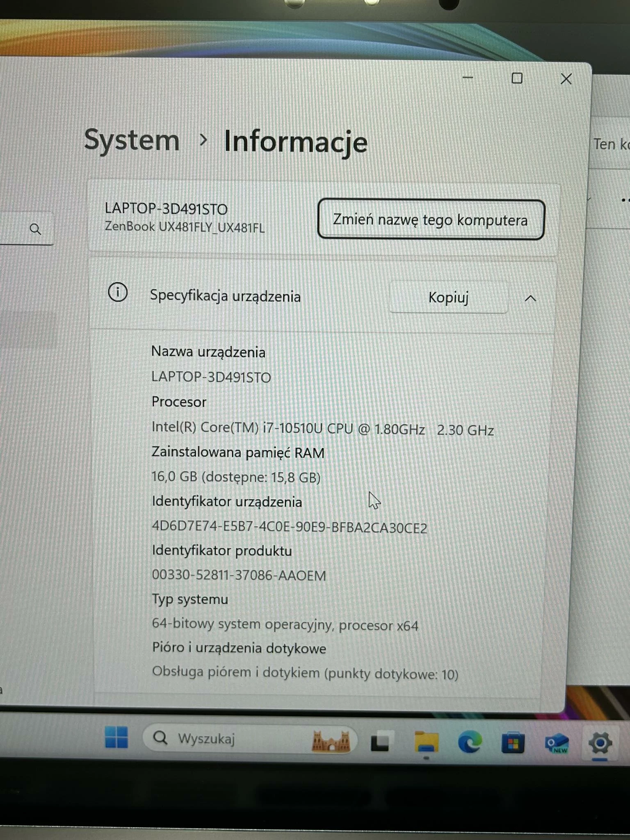Maximize the Settings window
Viewport: 630px width, 840px height.
[x=517, y=78]
